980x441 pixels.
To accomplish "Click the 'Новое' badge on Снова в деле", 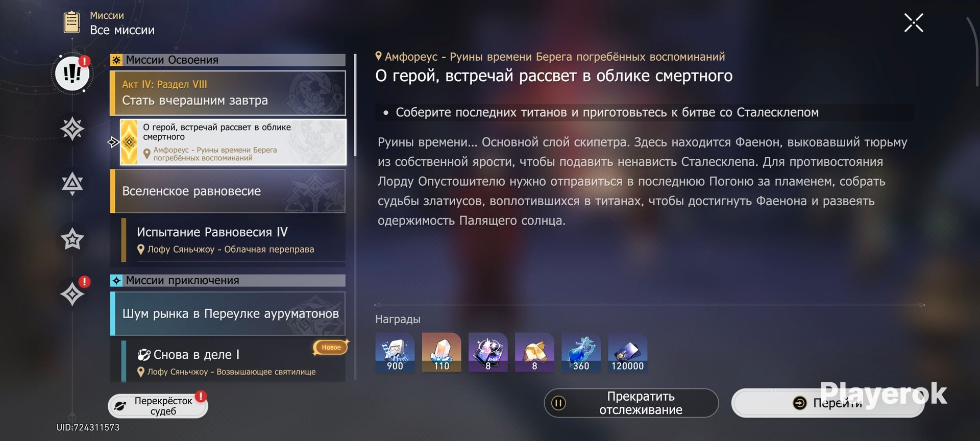I will coord(331,348).
